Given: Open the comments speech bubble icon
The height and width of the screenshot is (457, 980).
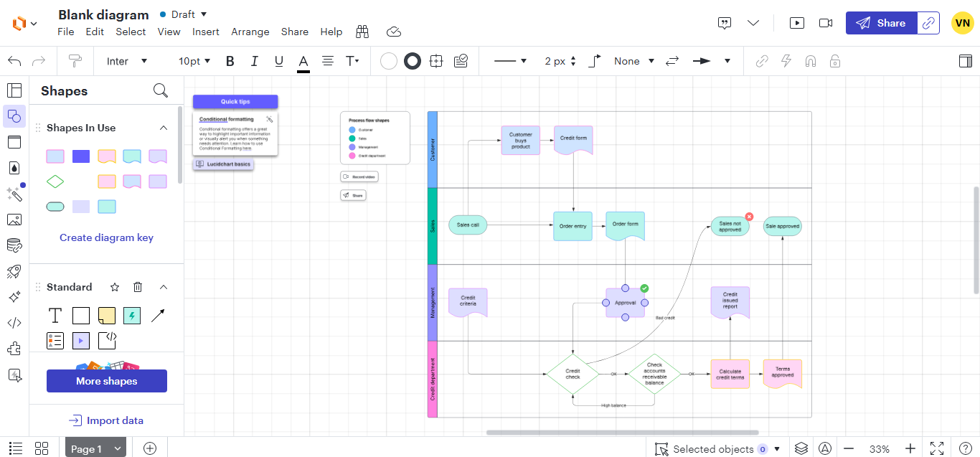Looking at the screenshot, I should 725,23.
